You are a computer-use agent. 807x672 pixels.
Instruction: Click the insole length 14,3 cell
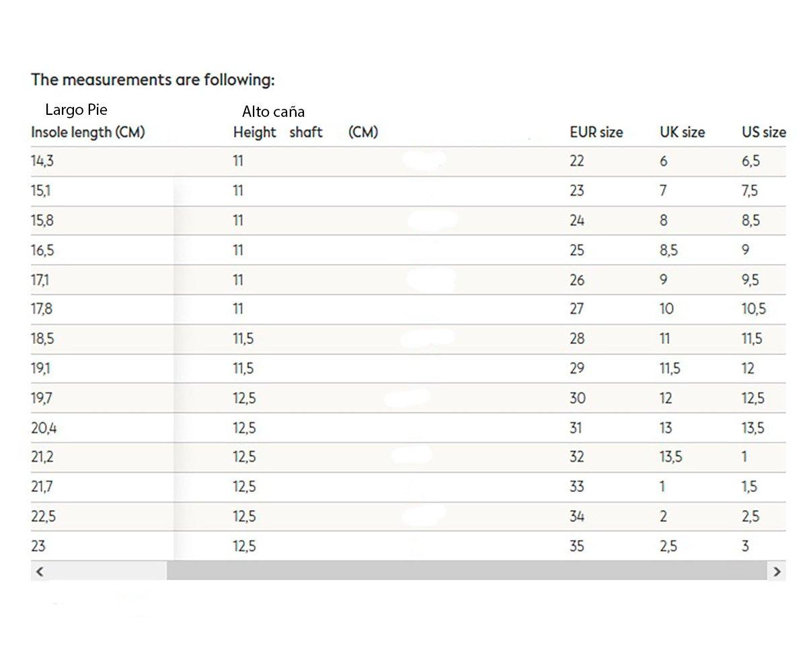click(42, 161)
